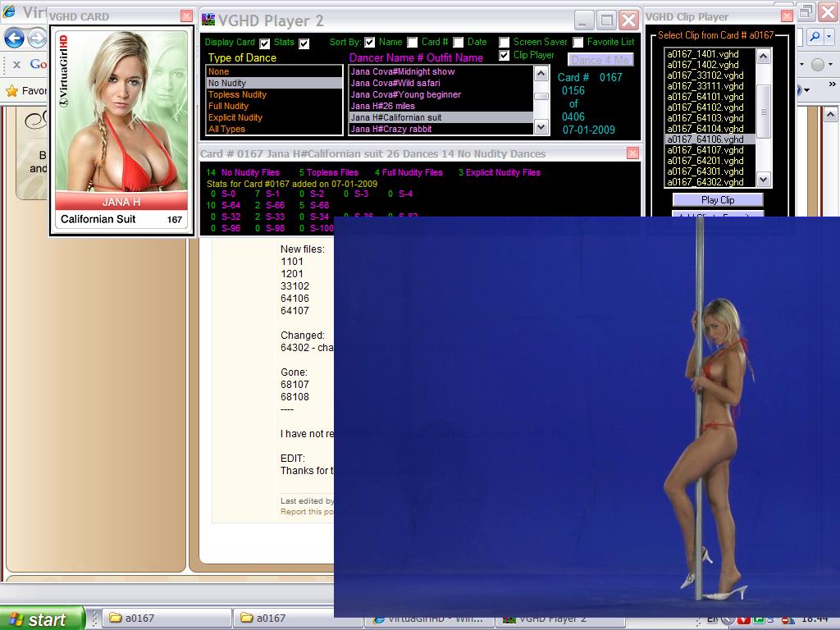Close the VGHD Clip Player window
Screen dimensions: 840x630
click(787, 16)
